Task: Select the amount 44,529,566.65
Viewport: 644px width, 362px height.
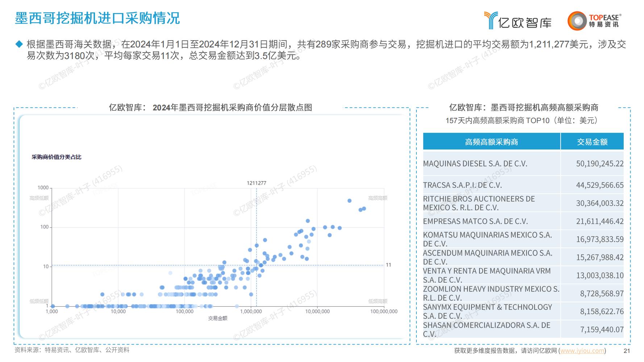Action: pos(600,185)
